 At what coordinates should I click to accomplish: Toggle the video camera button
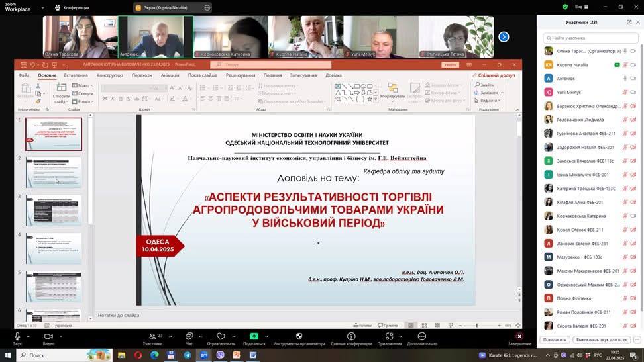pyautogui.click(x=48, y=337)
